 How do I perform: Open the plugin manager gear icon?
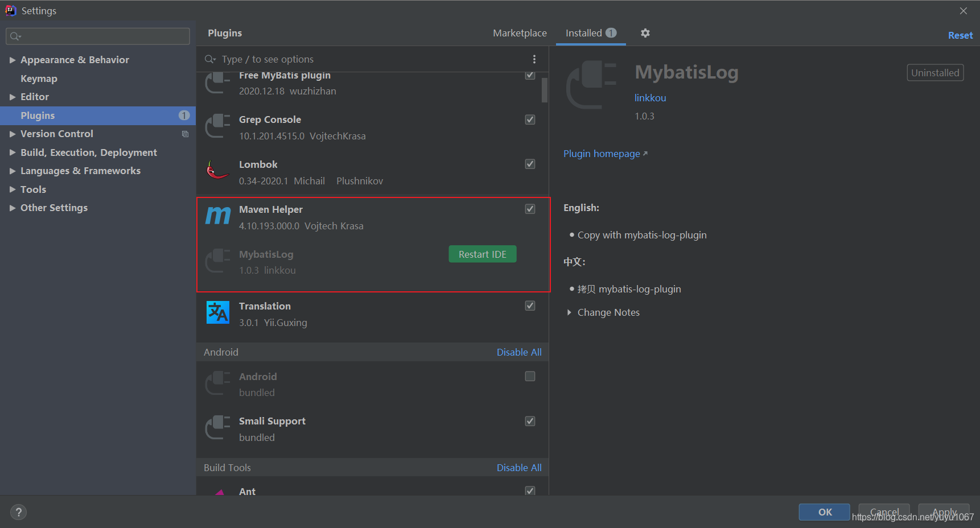coord(645,33)
